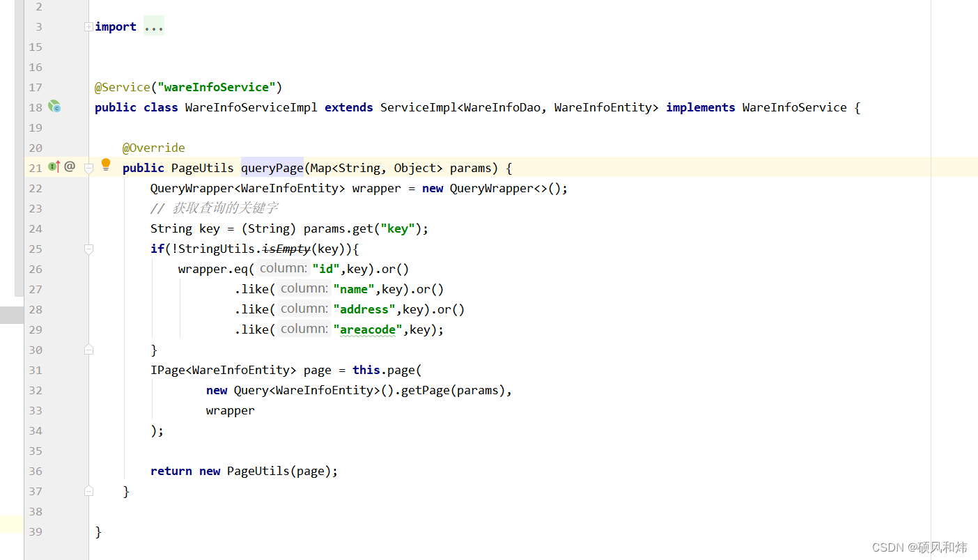Image resolution: width=978 pixels, height=560 pixels.
Task: Click the getPage method call on line 32
Action: [426, 390]
